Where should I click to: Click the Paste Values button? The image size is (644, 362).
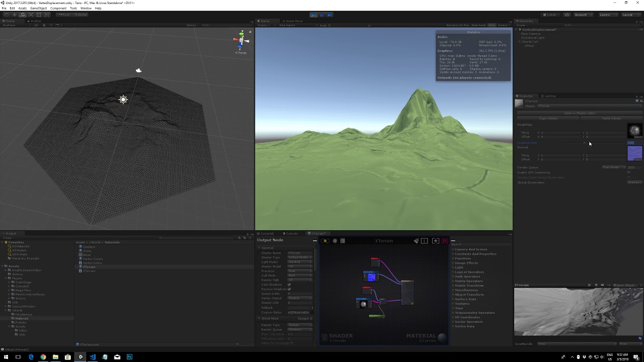coord(611,119)
